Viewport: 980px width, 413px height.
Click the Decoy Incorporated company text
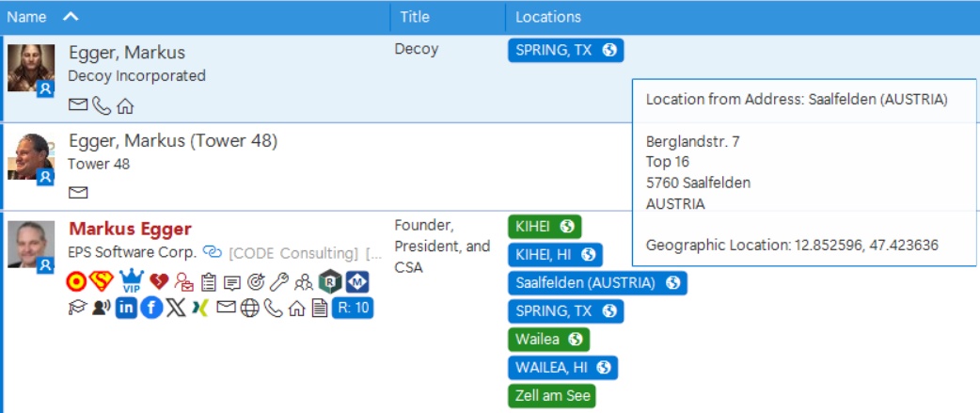pyautogui.click(x=137, y=76)
